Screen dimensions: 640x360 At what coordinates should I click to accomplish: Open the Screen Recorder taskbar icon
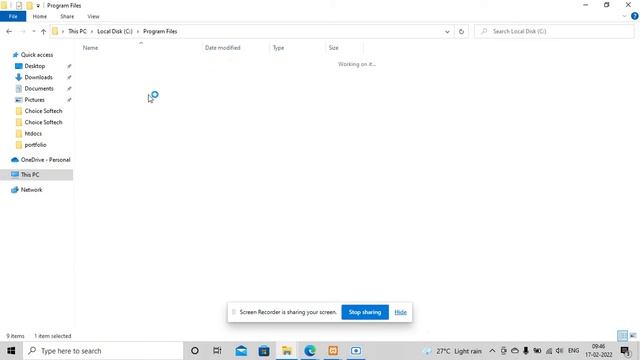coord(356,351)
